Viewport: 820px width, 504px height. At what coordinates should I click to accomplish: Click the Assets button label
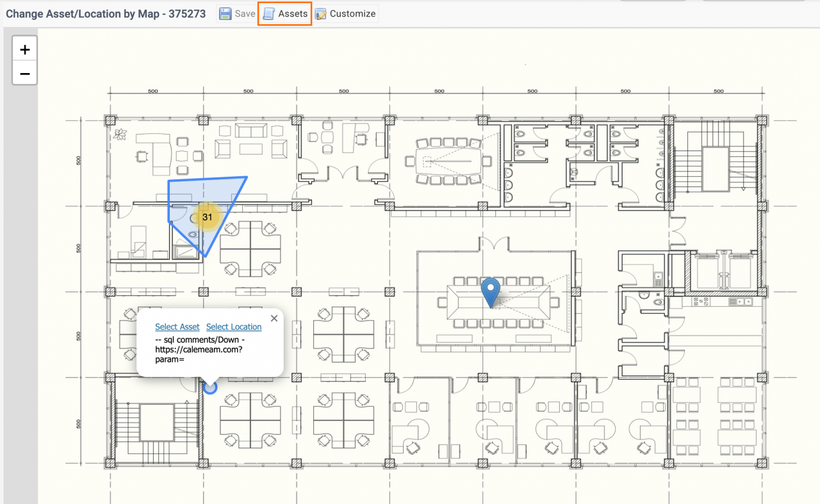(x=293, y=13)
